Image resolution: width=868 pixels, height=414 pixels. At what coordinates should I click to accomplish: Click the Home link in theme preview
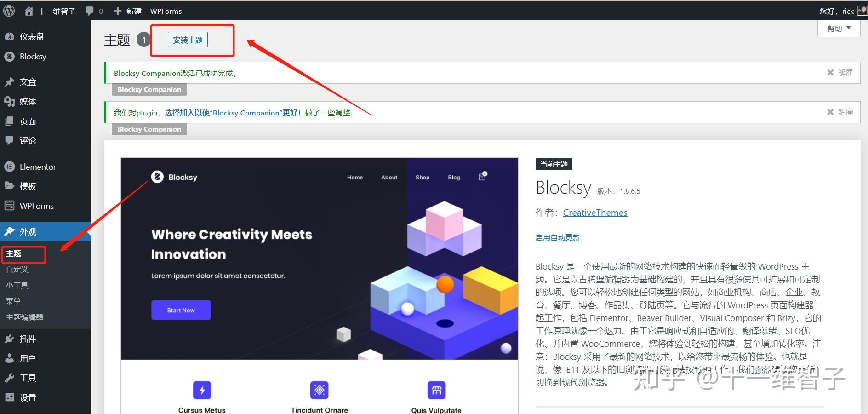[355, 178]
